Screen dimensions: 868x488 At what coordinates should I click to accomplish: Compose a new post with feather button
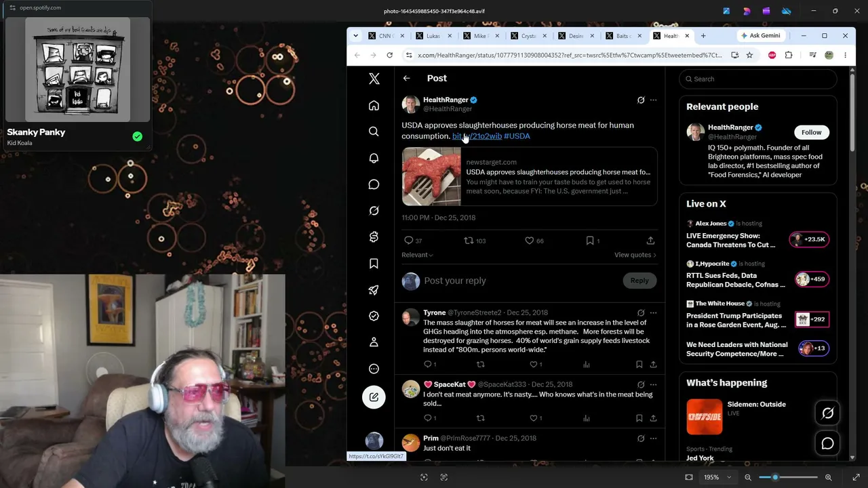pos(374,397)
